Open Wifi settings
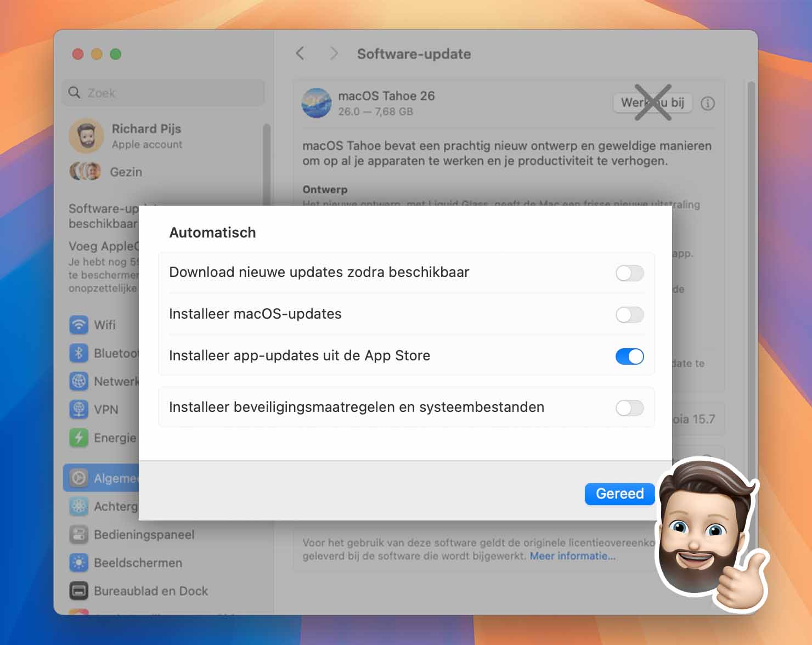Screen dimensions: 812x645 [104, 325]
